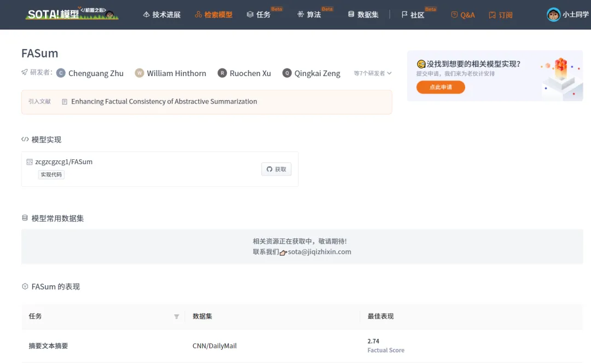The height and width of the screenshot is (364, 591).
Task: Click the GitHub 获取 button
Action: pos(276,169)
